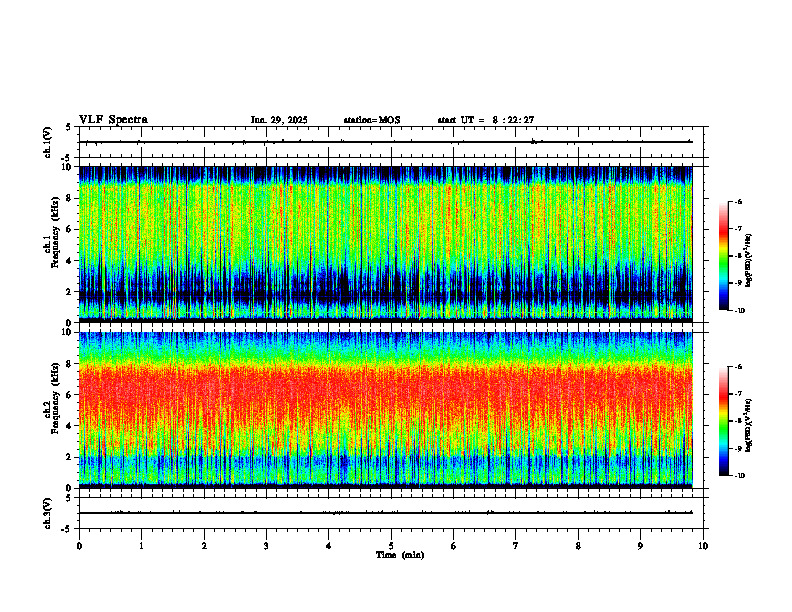
Task: Click the "station=MOS" header label
Action: (x=372, y=120)
